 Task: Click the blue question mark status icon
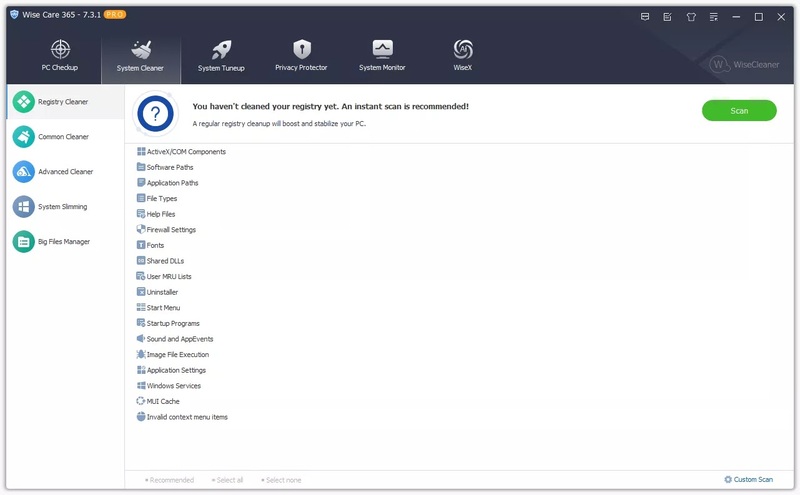pos(156,114)
